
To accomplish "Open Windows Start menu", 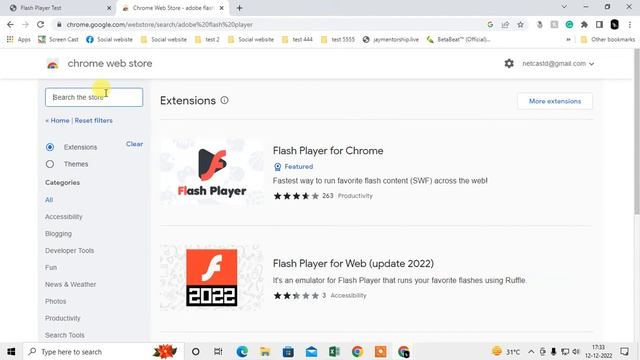I will [x=11, y=351].
